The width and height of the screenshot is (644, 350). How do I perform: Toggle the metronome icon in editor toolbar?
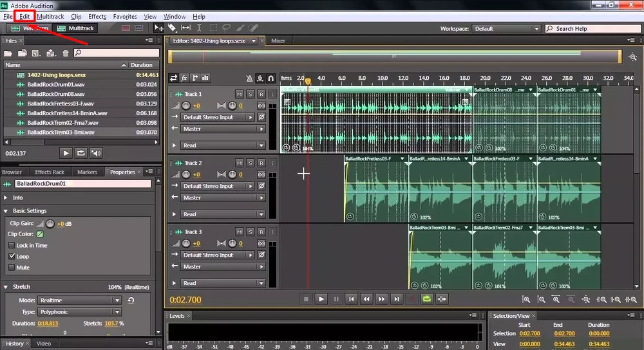click(x=249, y=78)
